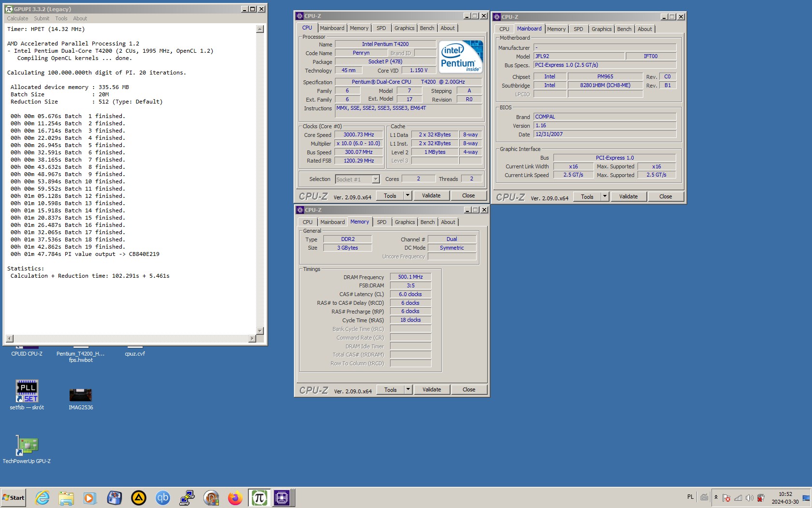
Task: Open the floppy-disk program icon in taskbar
Action: coord(115,497)
